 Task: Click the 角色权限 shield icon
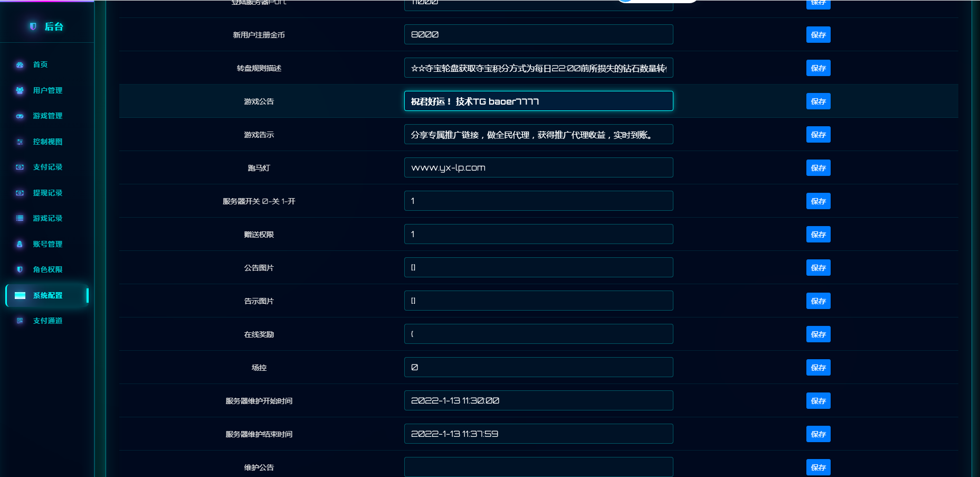pyautogui.click(x=20, y=269)
